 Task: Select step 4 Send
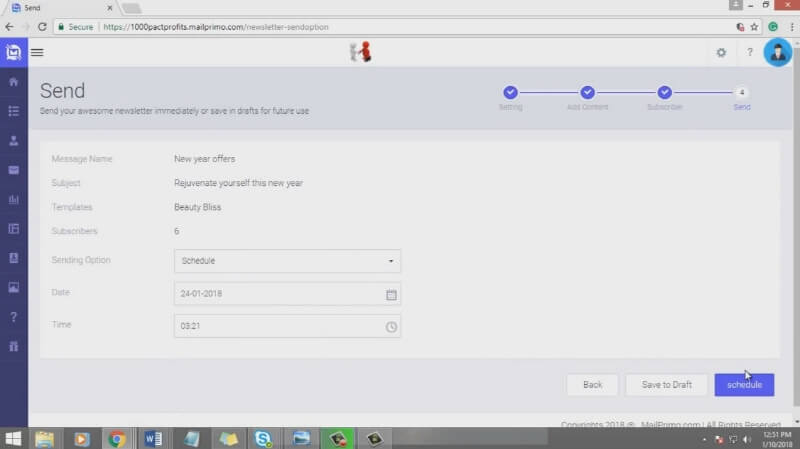[x=742, y=92]
